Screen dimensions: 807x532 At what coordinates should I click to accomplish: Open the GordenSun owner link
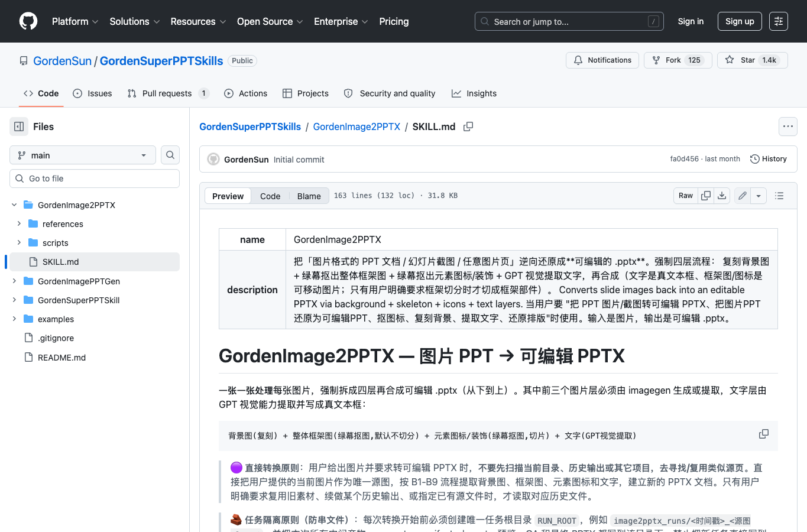point(63,61)
